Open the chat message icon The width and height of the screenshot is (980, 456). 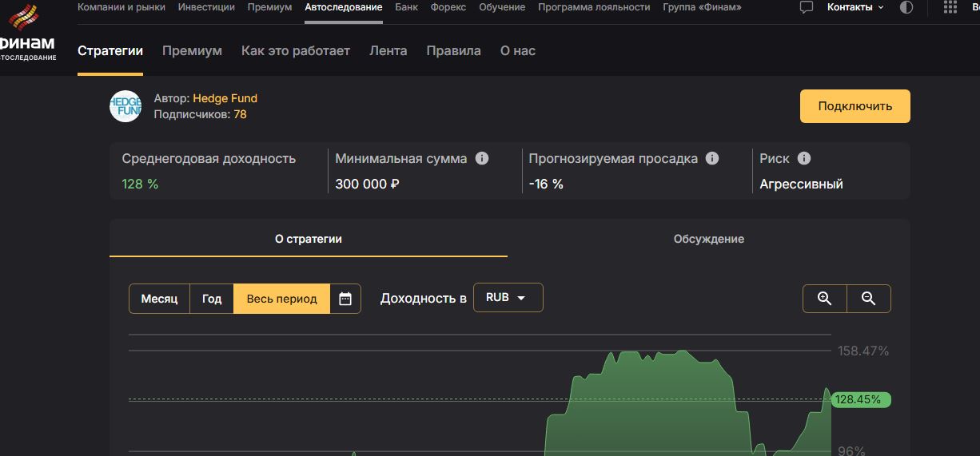807,7
